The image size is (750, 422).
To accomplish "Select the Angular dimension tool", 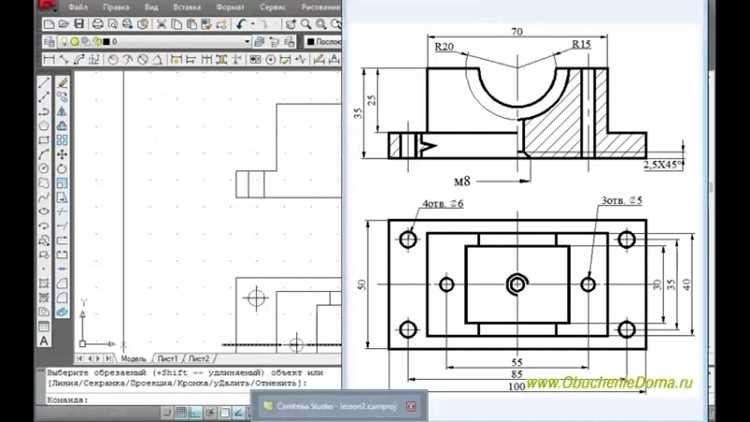I will [x=157, y=60].
